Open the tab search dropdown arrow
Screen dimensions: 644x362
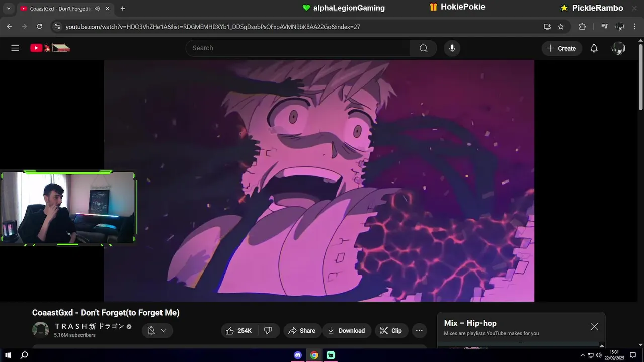[8, 9]
